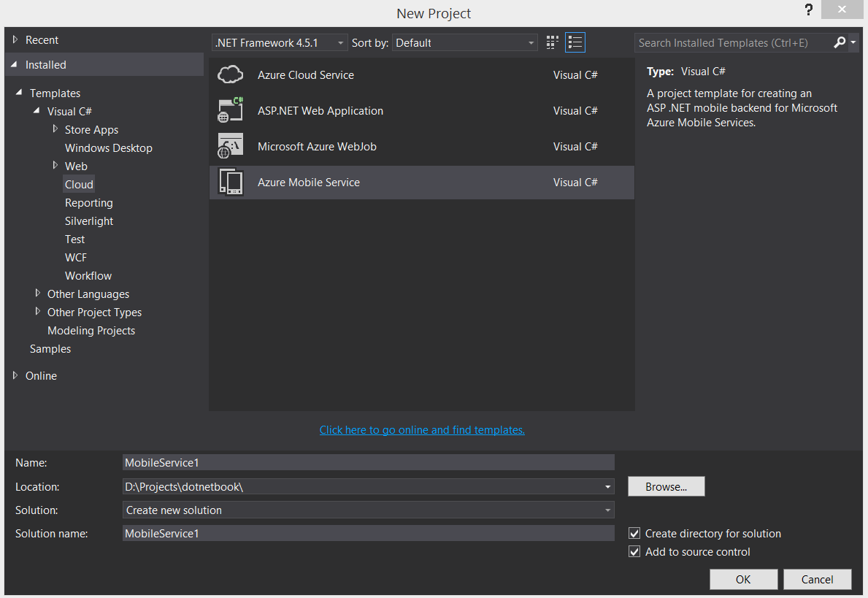Collapse the Visual C# node arrow
868x598 pixels.
(x=37, y=111)
